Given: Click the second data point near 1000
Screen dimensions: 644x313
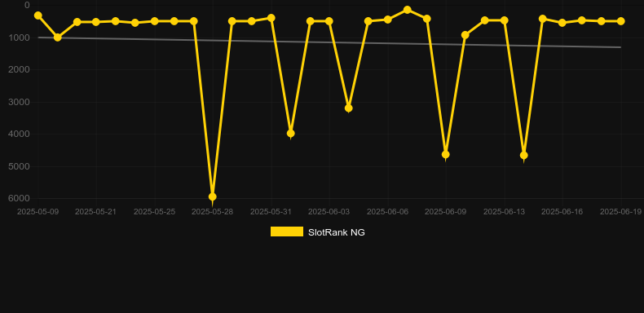Looking at the screenshot, I should coord(58,37).
